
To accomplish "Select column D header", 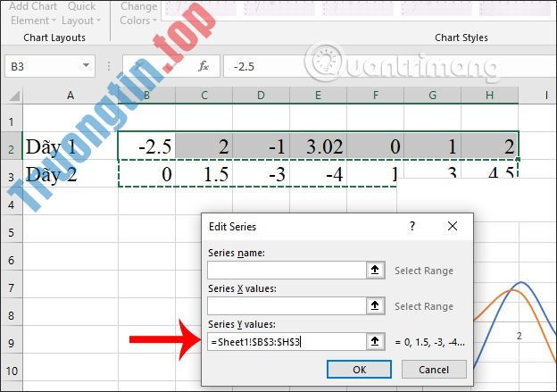I will (x=261, y=96).
